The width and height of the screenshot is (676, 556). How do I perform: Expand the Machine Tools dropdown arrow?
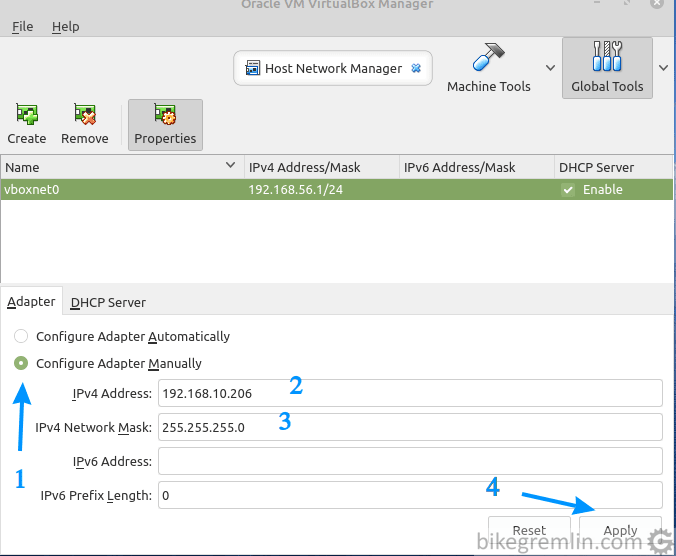tap(550, 68)
